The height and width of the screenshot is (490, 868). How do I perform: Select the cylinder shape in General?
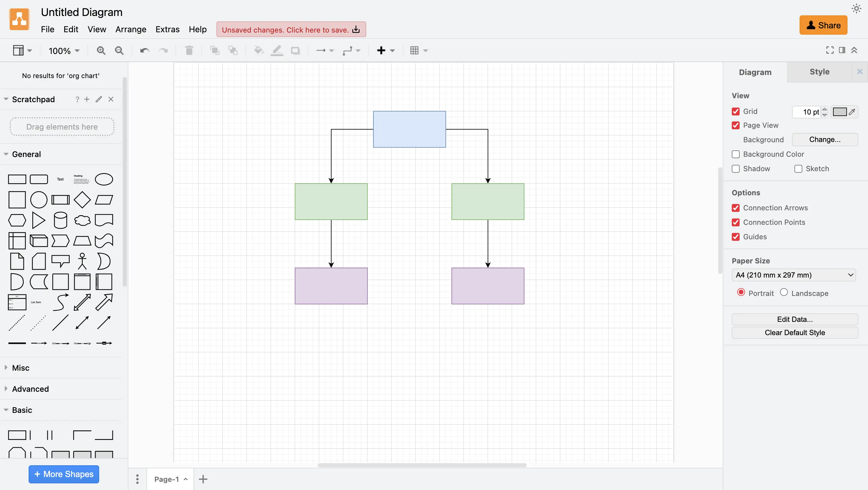(60, 220)
